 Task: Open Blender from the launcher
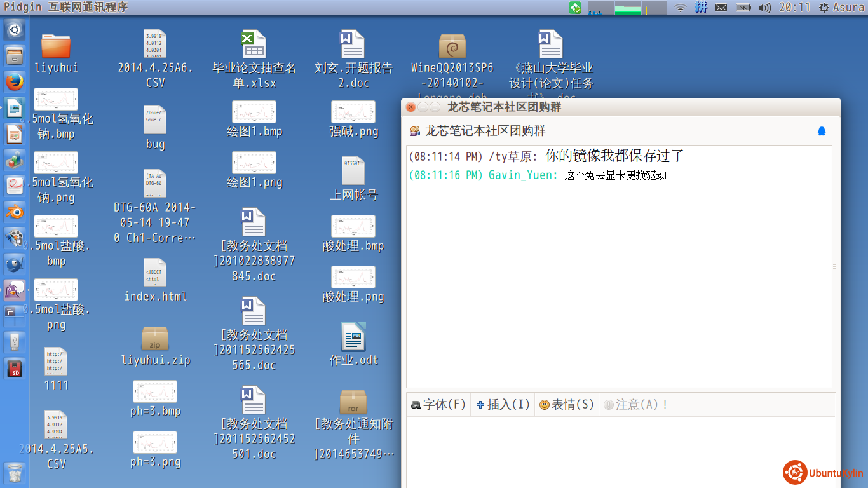point(15,212)
